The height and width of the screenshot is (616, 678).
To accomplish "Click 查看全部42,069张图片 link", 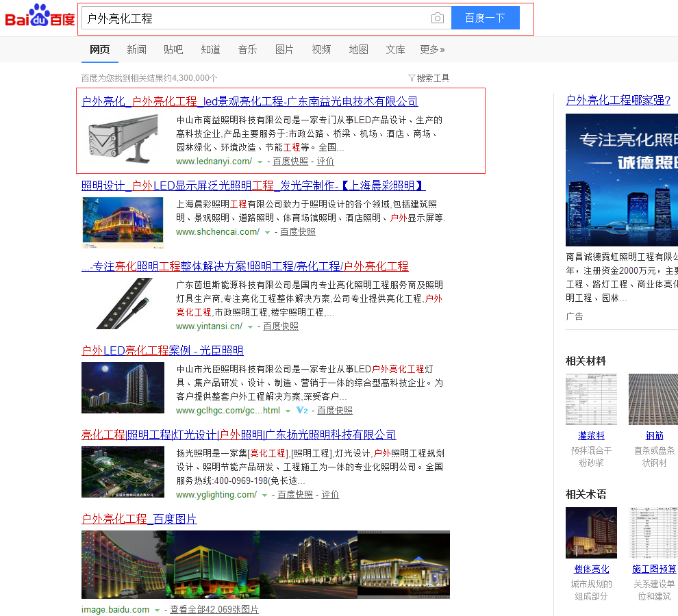I will pos(214,610).
